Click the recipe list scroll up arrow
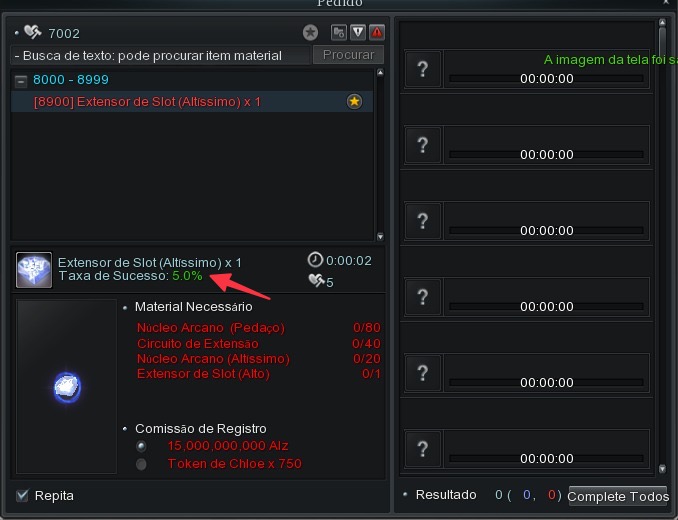This screenshot has height=520, width=678. [380, 73]
